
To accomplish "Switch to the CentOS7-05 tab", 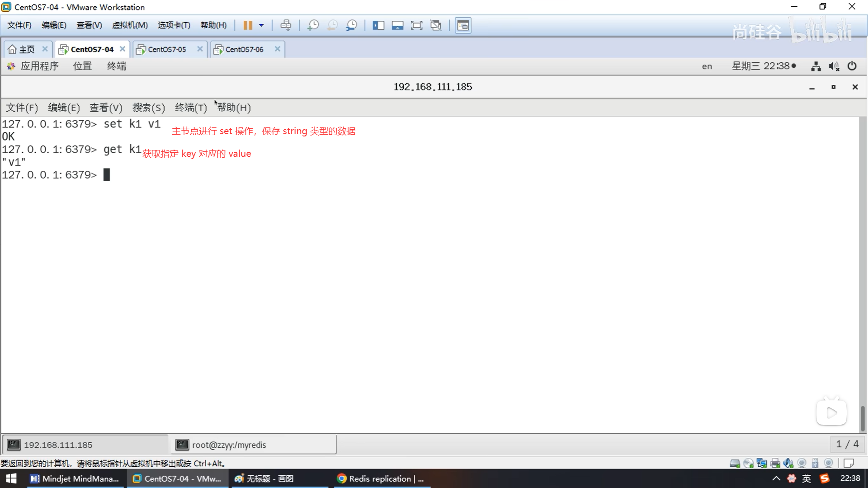I will point(167,49).
